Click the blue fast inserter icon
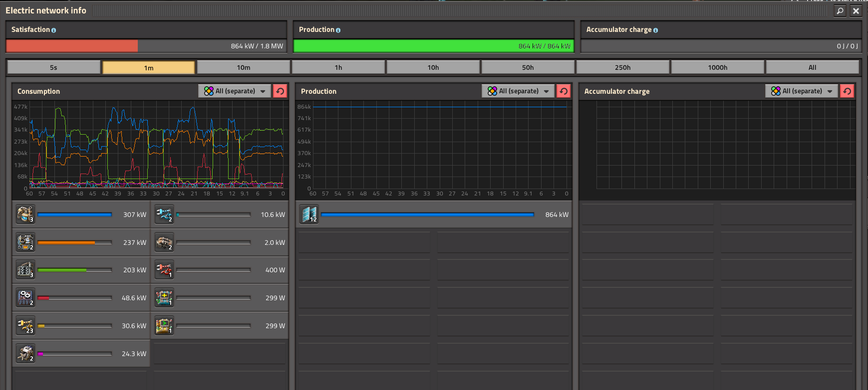Image resolution: width=868 pixels, height=390 pixels. [x=164, y=214]
